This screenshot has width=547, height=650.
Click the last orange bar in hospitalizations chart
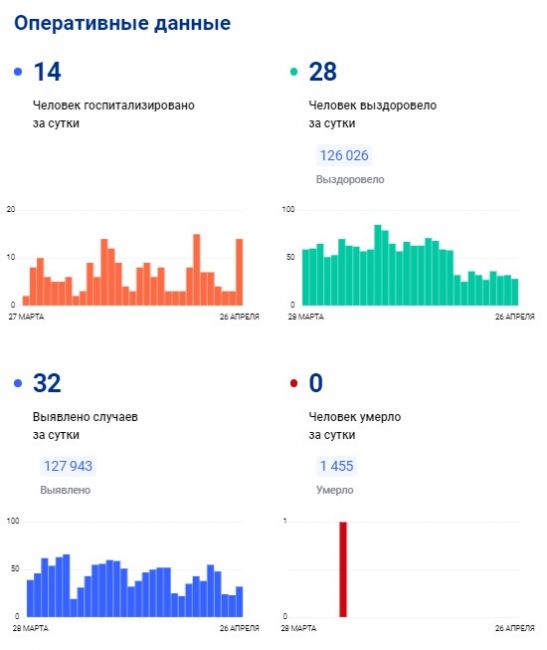pyautogui.click(x=240, y=272)
